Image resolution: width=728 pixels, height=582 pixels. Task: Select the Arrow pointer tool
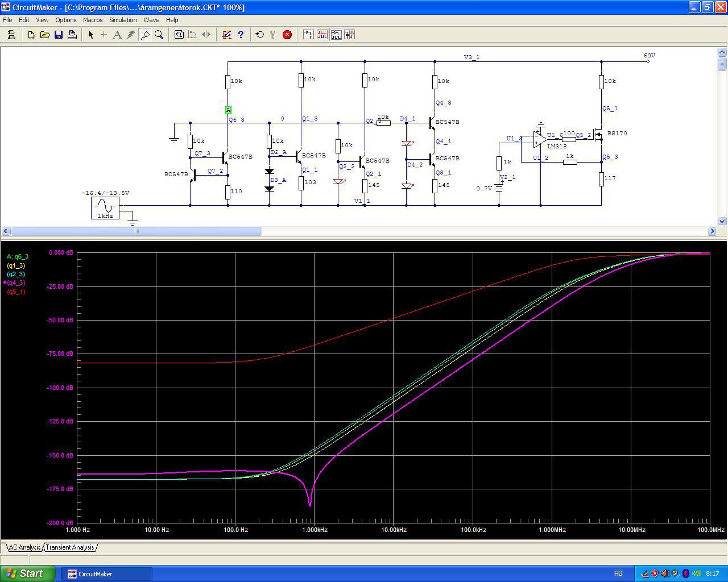click(x=90, y=35)
